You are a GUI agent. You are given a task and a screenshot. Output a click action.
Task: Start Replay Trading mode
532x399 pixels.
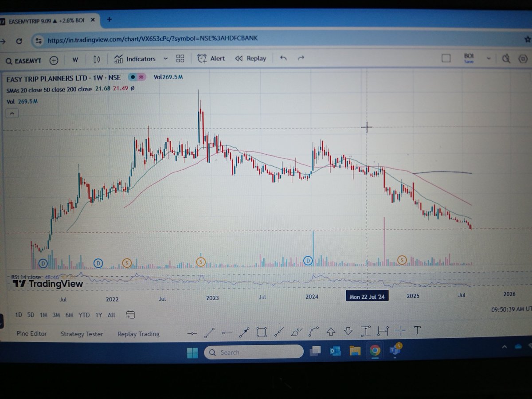[138, 334]
